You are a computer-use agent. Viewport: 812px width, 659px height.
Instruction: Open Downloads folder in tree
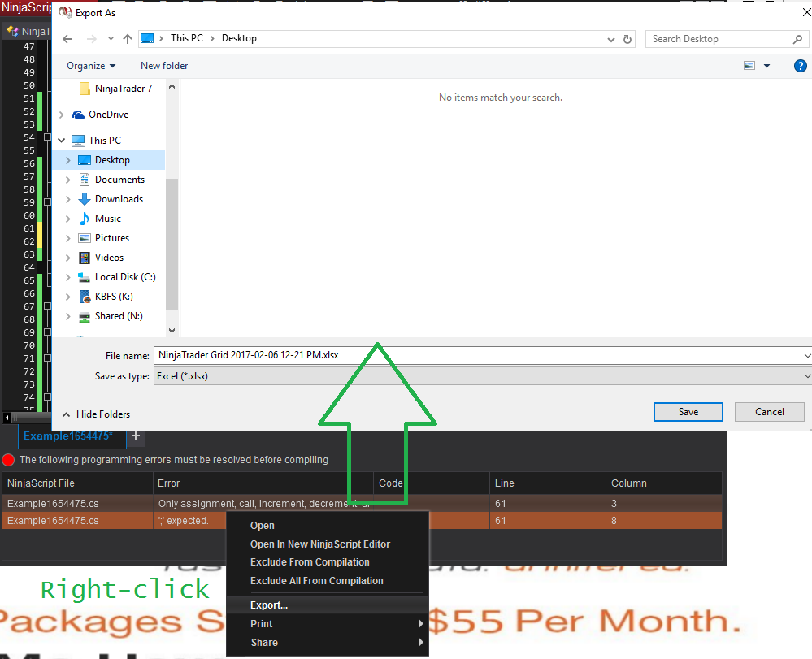tap(119, 199)
